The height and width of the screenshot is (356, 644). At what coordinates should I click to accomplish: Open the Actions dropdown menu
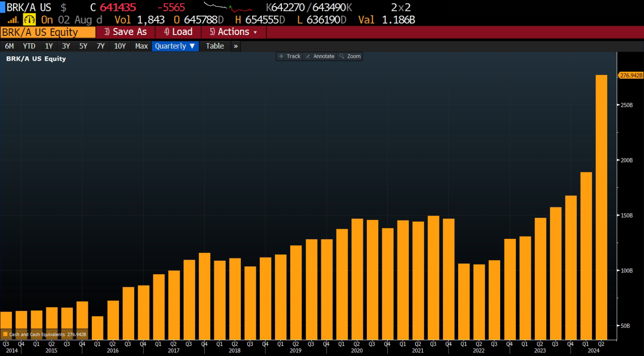click(x=233, y=32)
